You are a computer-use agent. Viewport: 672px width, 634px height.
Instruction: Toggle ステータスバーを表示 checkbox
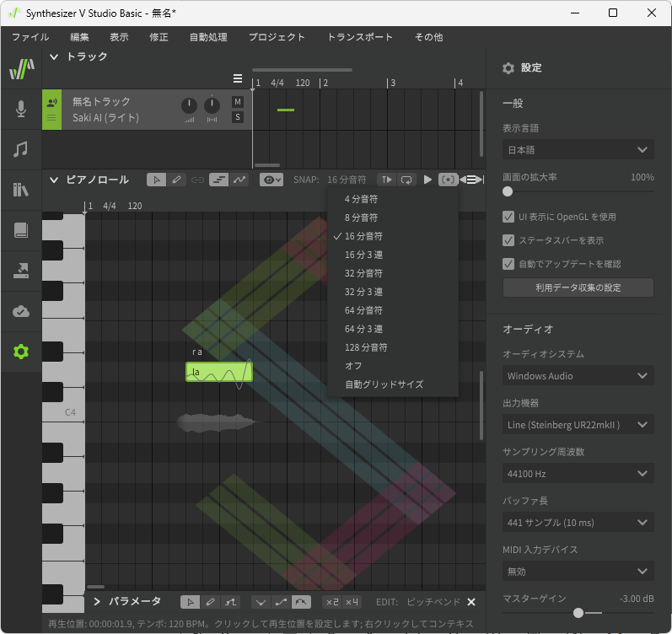(x=508, y=240)
